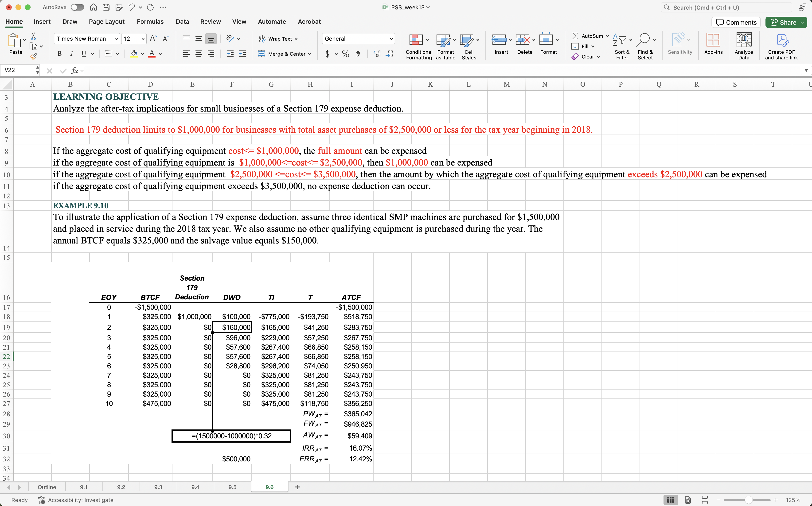Click Format cells icon
812x506 pixels.
(x=546, y=39)
